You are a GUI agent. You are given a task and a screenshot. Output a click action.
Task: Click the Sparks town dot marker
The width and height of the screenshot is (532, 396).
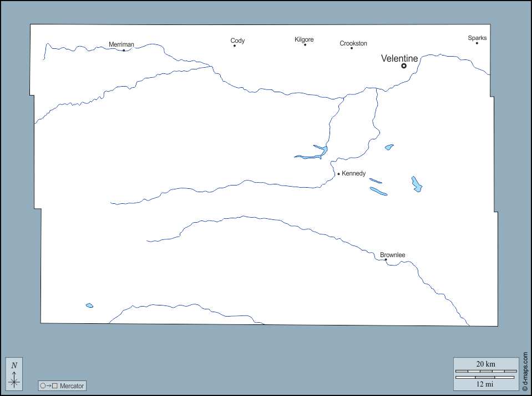click(x=477, y=43)
